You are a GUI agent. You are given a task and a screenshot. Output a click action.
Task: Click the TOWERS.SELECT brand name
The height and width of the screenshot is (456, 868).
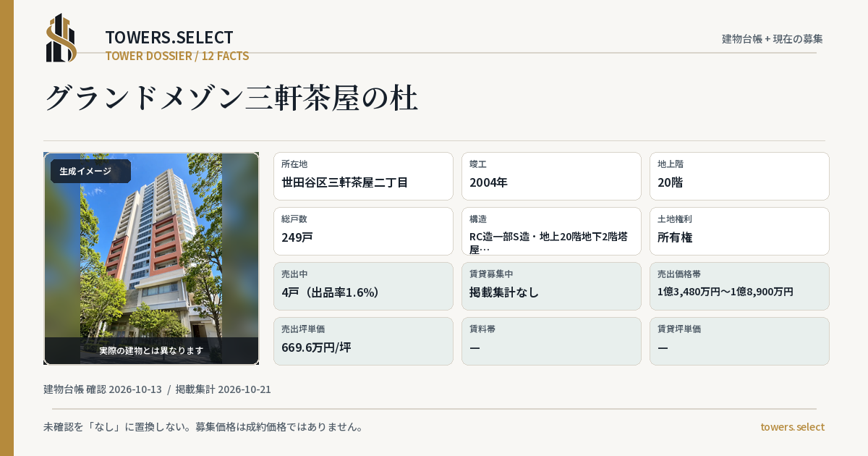(x=169, y=37)
